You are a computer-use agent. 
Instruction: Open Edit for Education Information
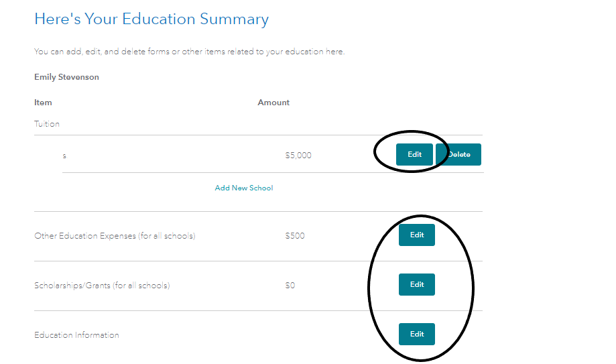pos(417,334)
